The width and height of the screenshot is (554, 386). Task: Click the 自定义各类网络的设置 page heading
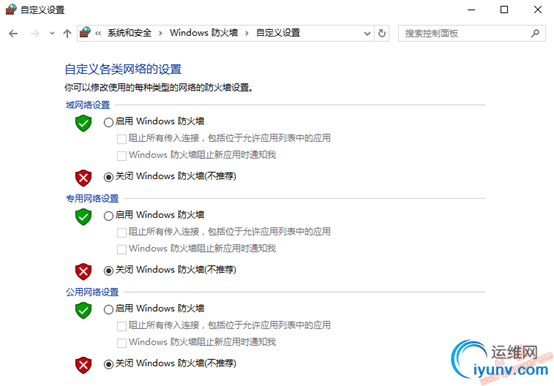pos(123,69)
